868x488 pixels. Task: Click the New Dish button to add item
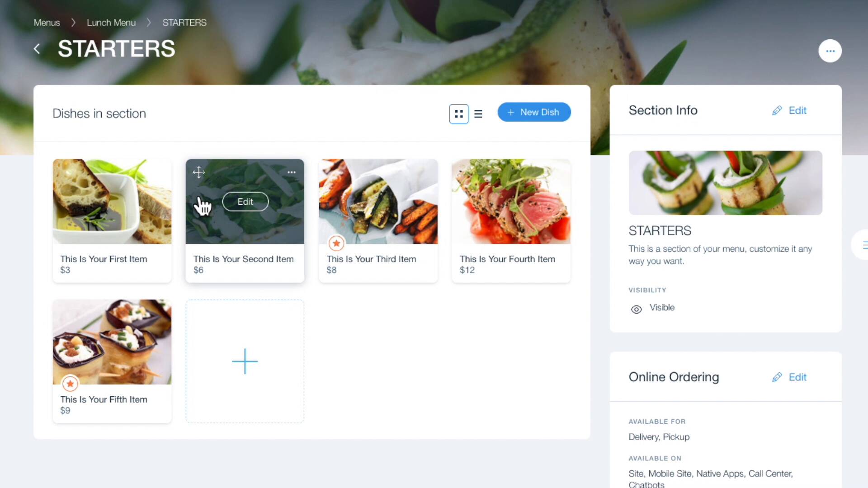533,112
